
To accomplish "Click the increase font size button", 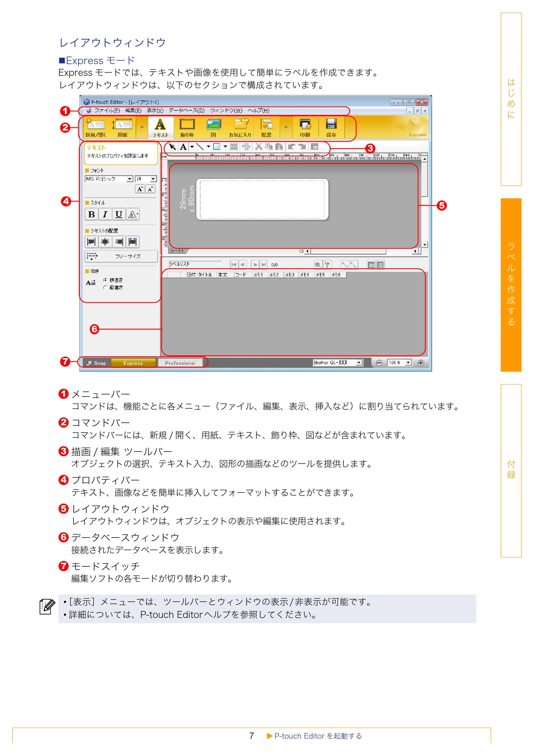I will pos(140,189).
